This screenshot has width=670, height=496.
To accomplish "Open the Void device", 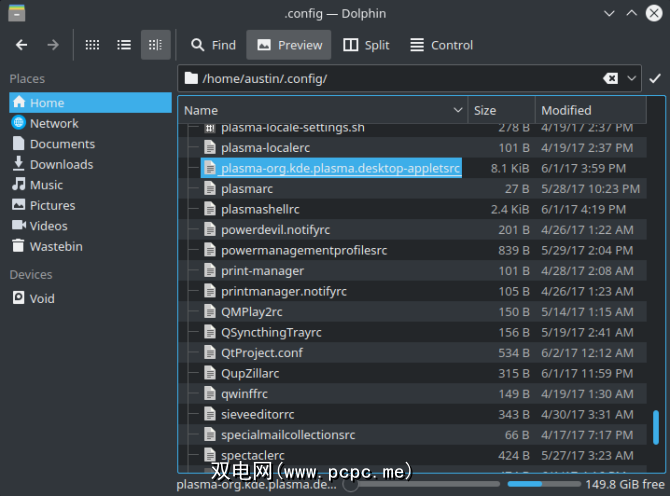I will pos(41,298).
